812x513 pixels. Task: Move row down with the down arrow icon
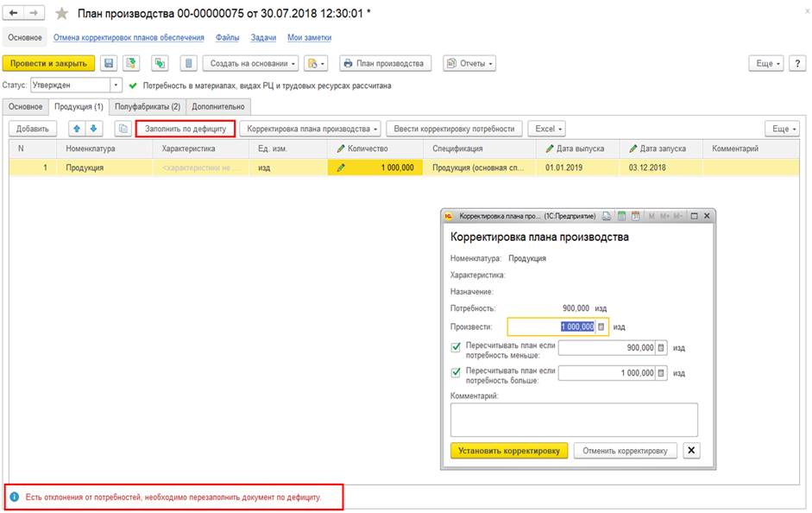(94, 129)
